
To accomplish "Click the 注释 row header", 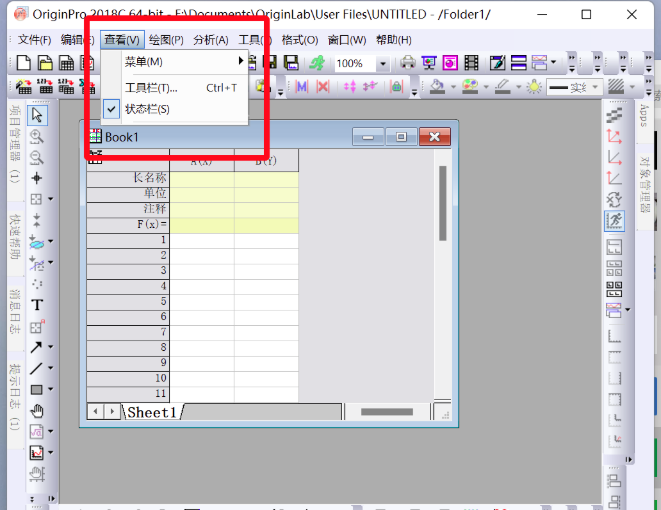I will click(128, 209).
